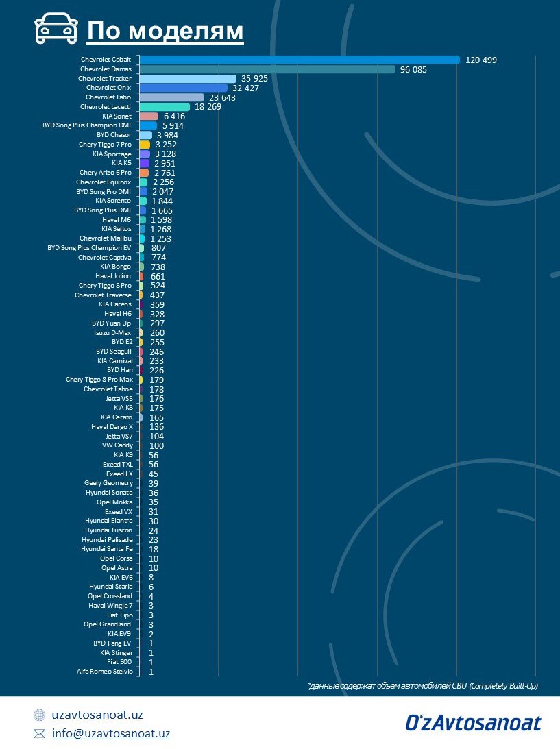The image size is (560, 749).
Task: Click the globe icon next to the website address
Action: tap(39, 715)
